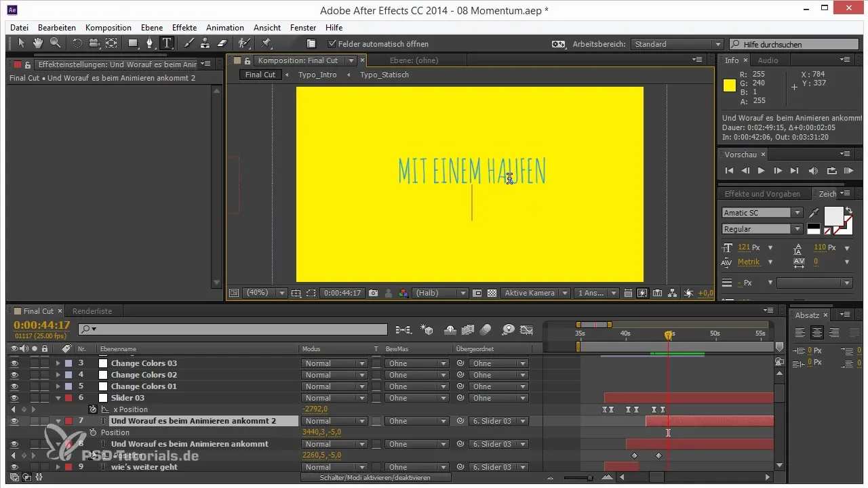Select the Zoom magnifier tool
Screen dimensions: 868x488
[x=55, y=43]
